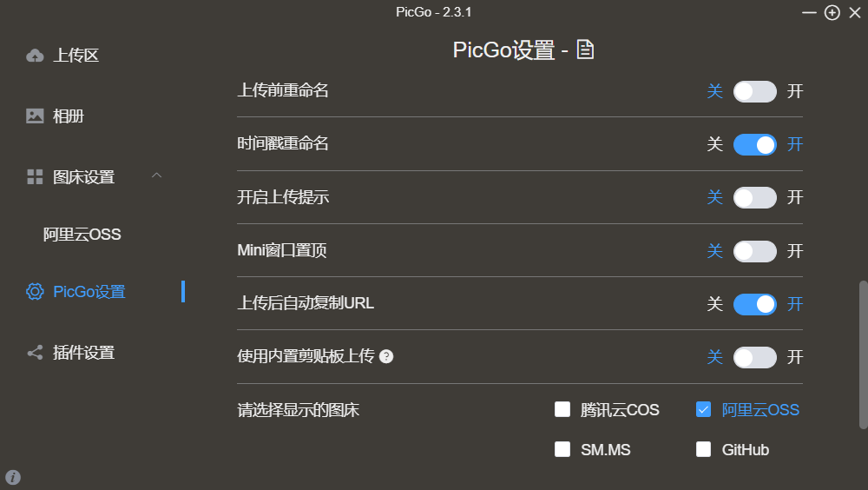The height and width of the screenshot is (490, 868).
Task: Click the 上传区 sidebar label
Action: pyautogui.click(x=76, y=56)
